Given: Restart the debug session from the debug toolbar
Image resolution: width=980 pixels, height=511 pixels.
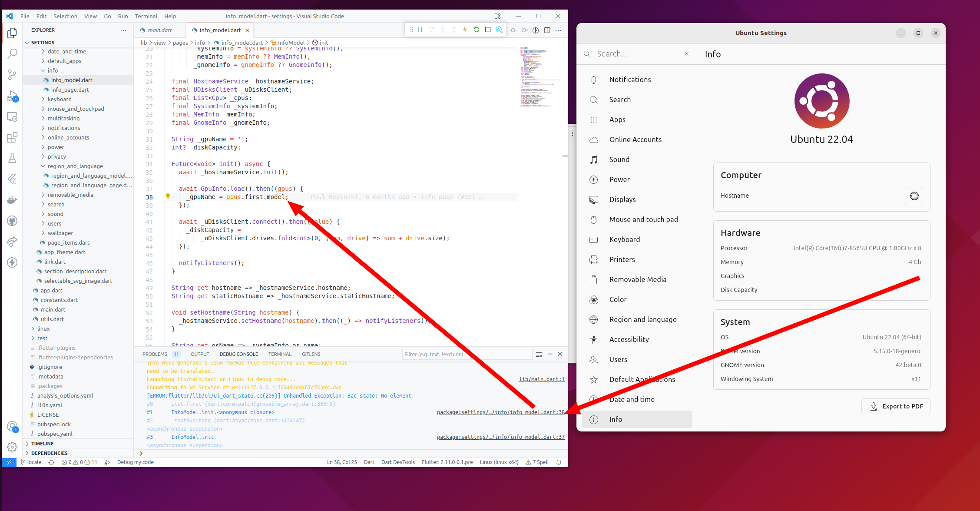Looking at the screenshot, I should point(477,30).
